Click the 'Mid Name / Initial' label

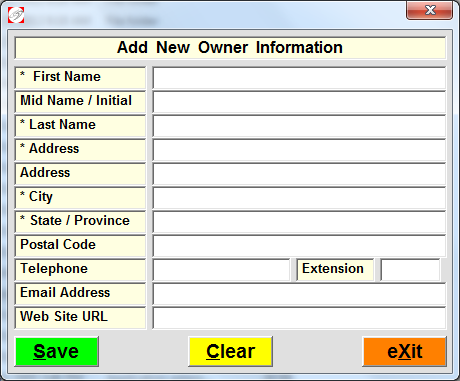pyautogui.click(x=80, y=102)
